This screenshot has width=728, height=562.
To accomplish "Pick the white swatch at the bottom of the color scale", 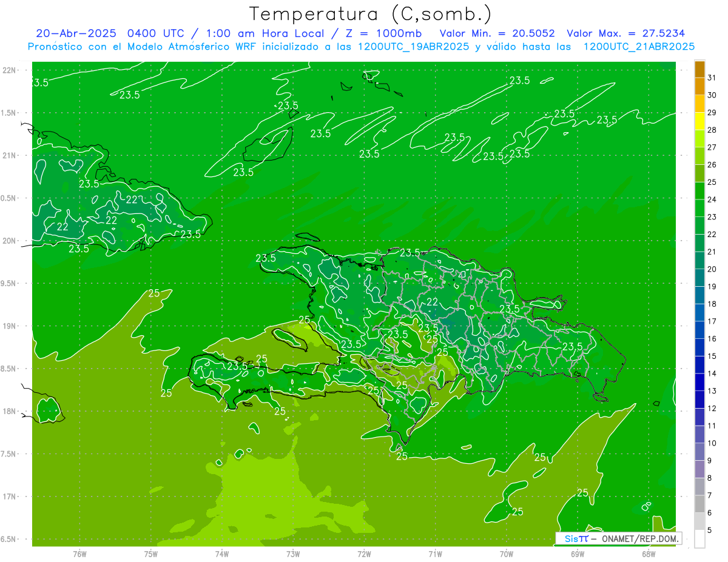I will [699, 539].
